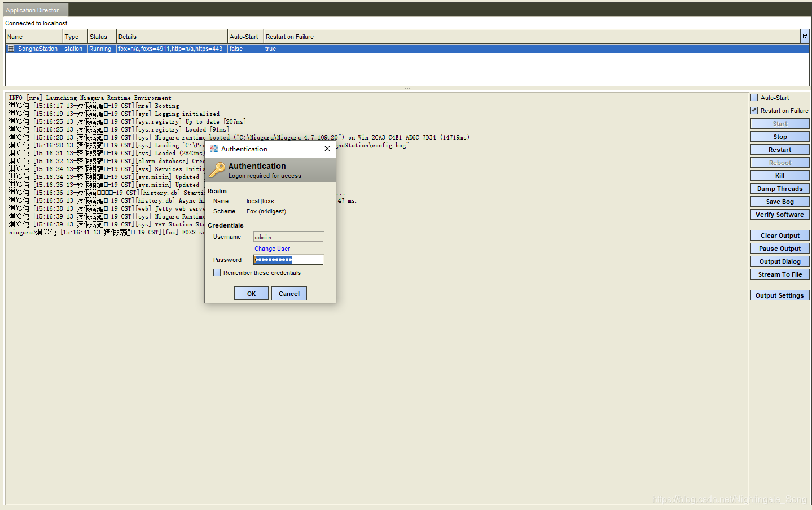Click the Stream To File button
This screenshot has height=510, width=812.
[x=780, y=274]
